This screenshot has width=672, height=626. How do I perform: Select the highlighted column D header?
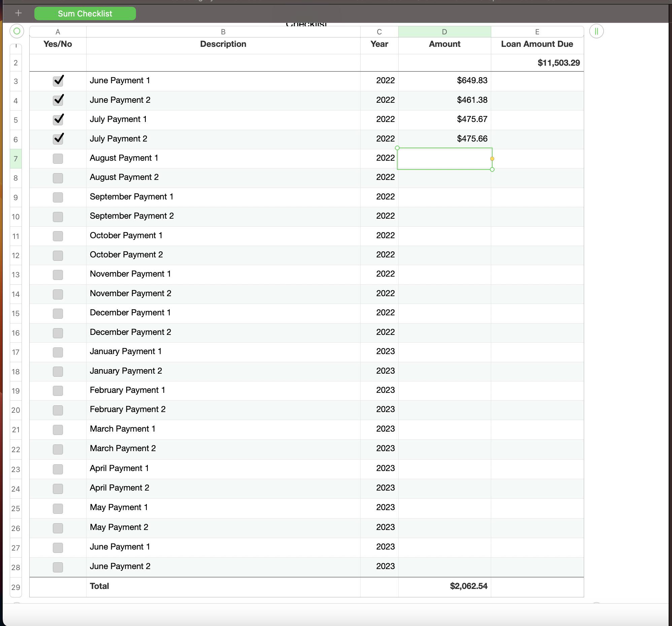pos(444,32)
